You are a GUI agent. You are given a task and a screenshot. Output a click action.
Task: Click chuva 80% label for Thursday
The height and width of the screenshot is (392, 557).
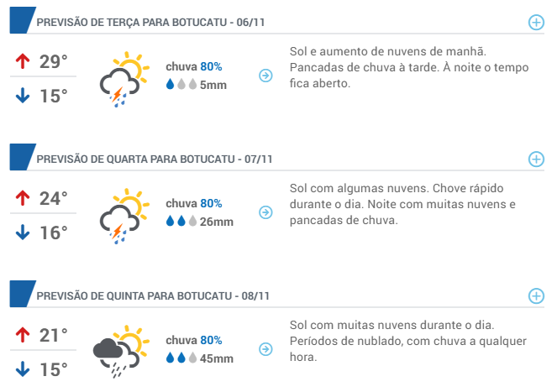tap(194, 340)
